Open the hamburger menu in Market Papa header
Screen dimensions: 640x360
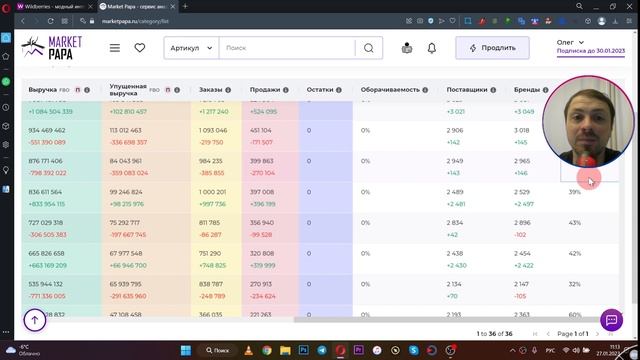click(115, 48)
